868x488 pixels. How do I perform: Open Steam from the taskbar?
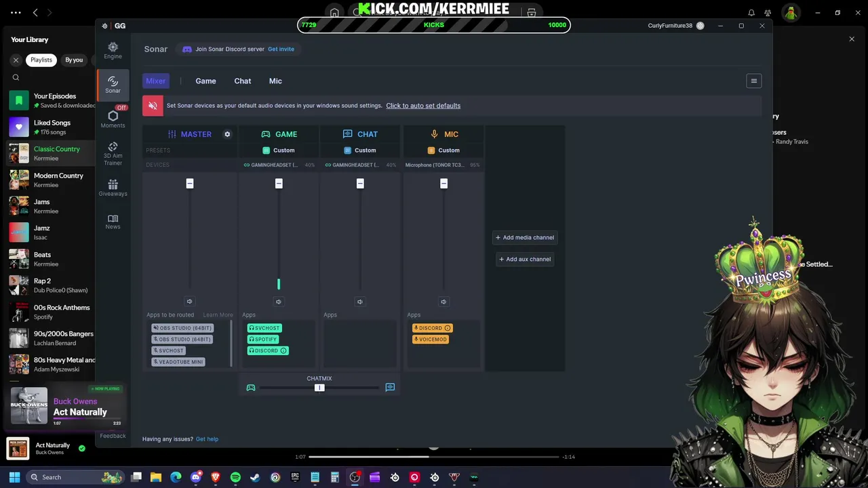pyautogui.click(x=255, y=477)
